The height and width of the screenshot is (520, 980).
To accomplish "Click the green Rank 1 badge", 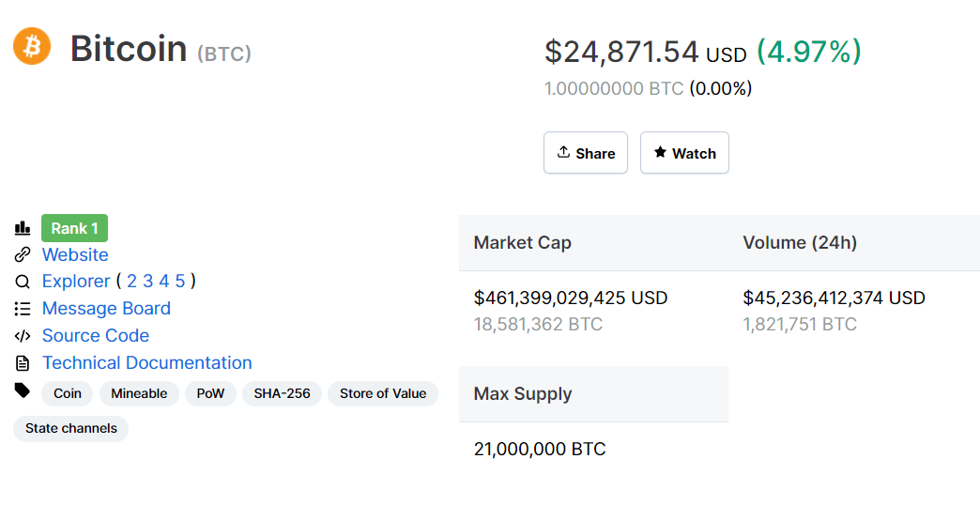I will point(74,228).
